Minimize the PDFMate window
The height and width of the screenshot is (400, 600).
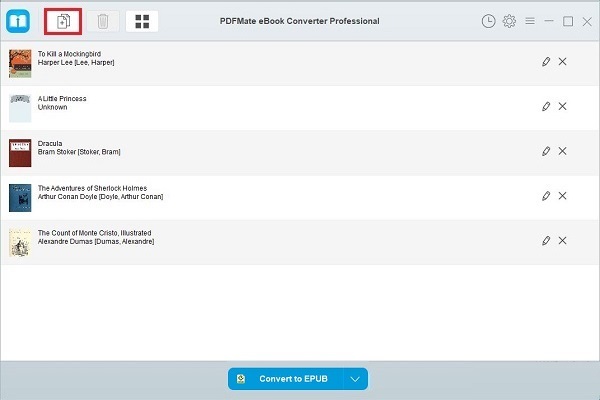(549, 21)
